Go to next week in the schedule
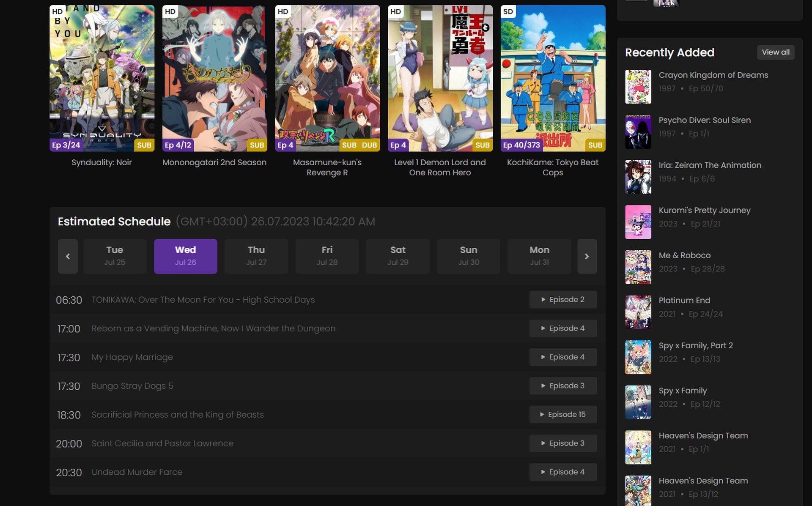812x506 pixels. [587, 256]
